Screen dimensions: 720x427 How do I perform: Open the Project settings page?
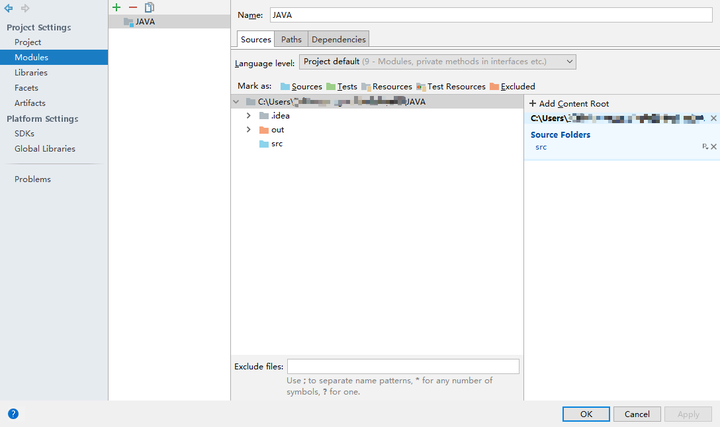(x=28, y=42)
